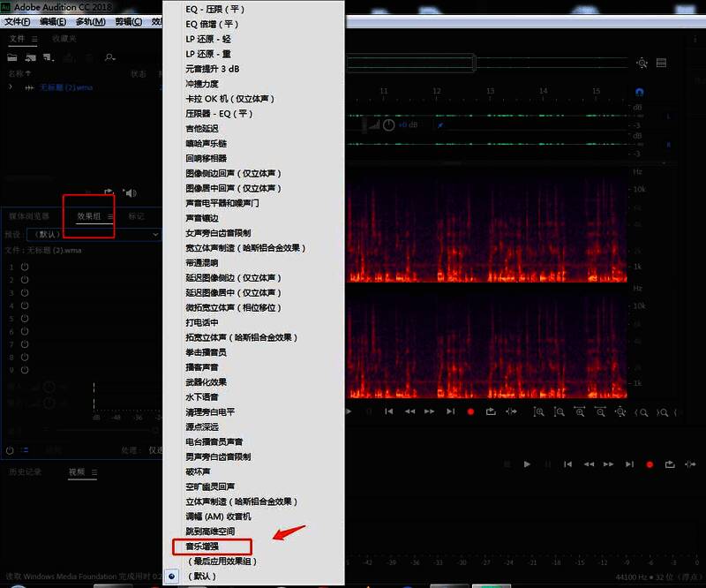Click the speaker monitoring icon above 效果组 panel
Screen dimensions: 706x588
[131, 192]
